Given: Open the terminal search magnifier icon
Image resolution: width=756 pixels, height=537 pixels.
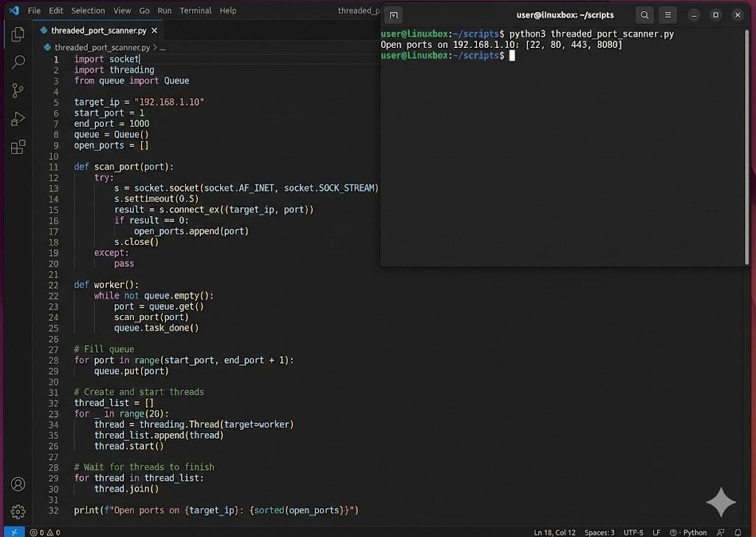Looking at the screenshot, I should pos(643,15).
